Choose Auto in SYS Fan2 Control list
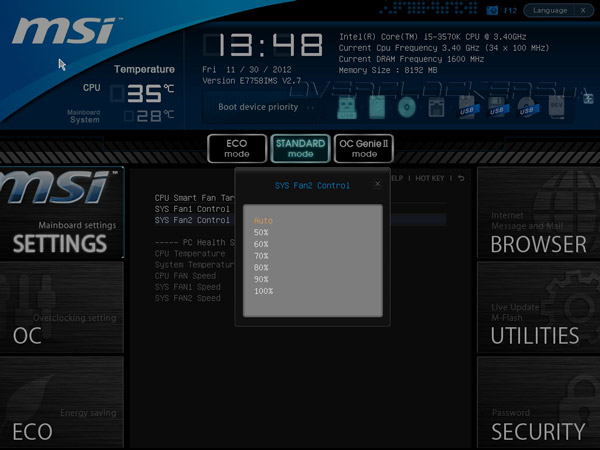This screenshot has width=600, height=450. click(x=263, y=220)
